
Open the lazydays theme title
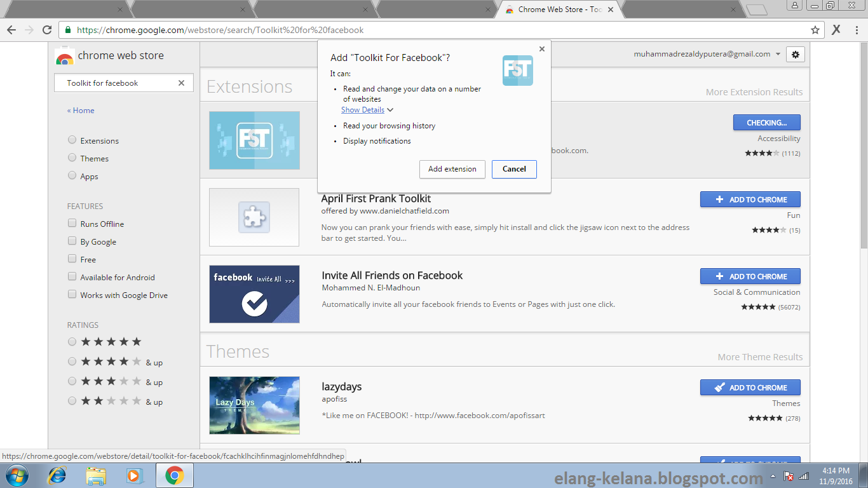342,386
